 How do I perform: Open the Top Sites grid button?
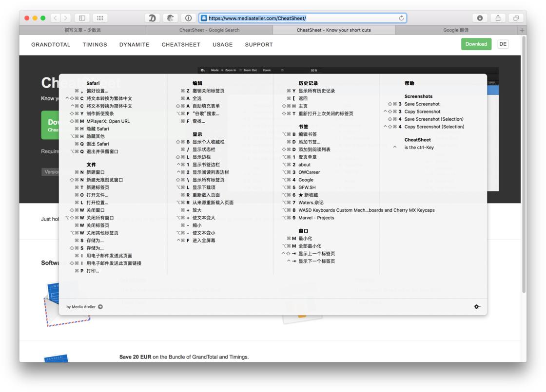[x=100, y=18]
